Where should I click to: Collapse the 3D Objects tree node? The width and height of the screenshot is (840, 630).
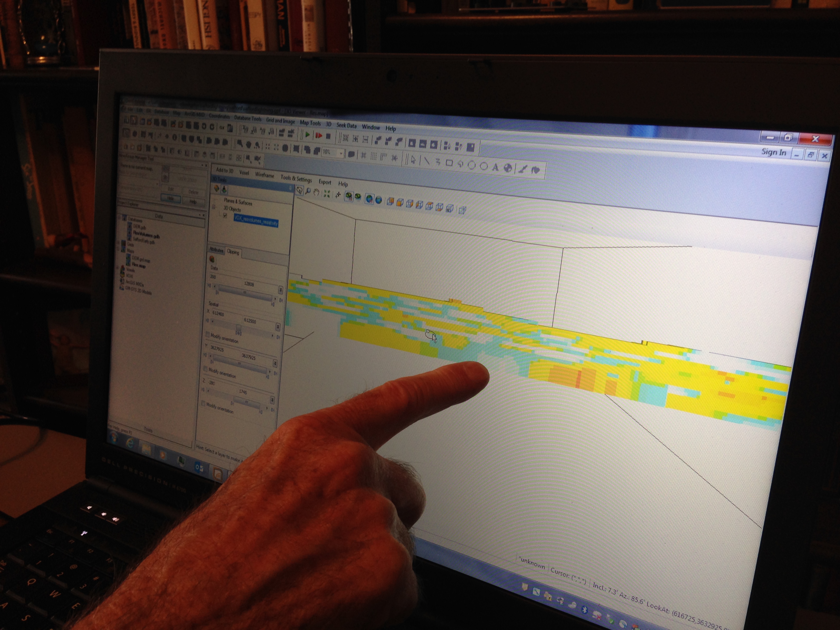[x=214, y=207]
